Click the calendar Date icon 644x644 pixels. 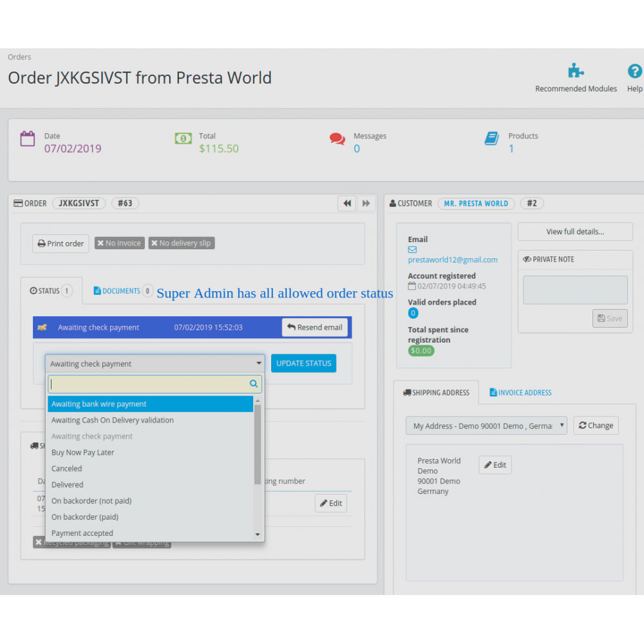[28, 139]
